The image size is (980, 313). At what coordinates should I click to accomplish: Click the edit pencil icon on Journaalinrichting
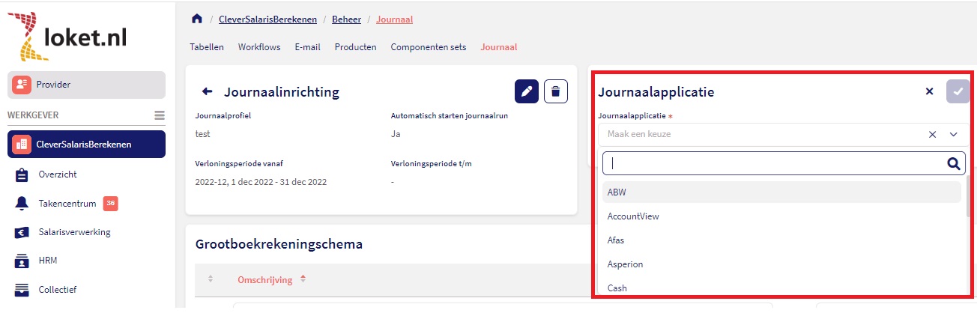527,91
